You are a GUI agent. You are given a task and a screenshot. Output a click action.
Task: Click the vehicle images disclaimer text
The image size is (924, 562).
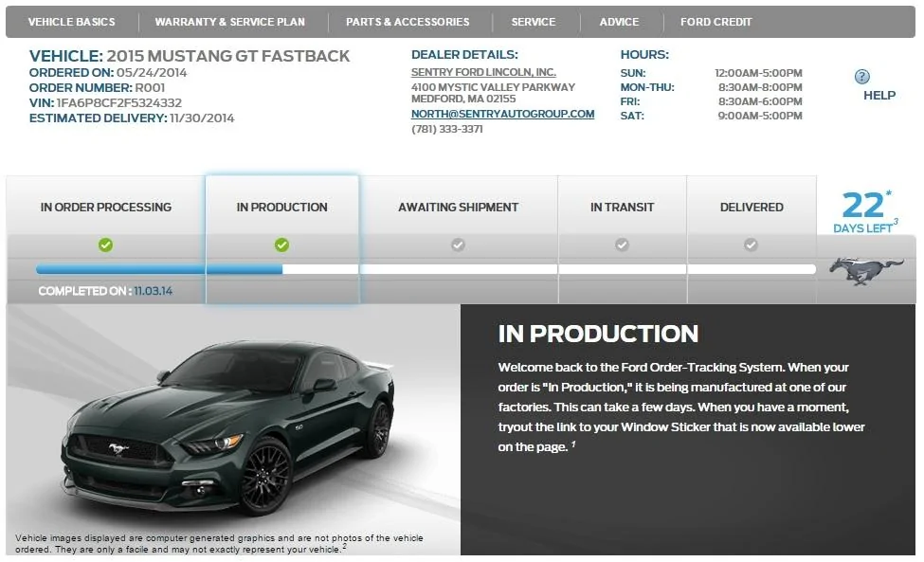click(219, 543)
